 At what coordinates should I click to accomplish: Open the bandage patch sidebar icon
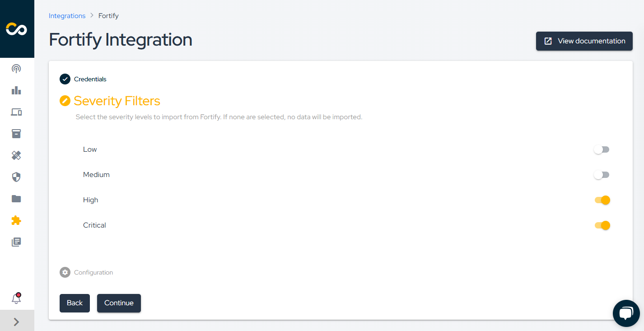coord(16,155)
